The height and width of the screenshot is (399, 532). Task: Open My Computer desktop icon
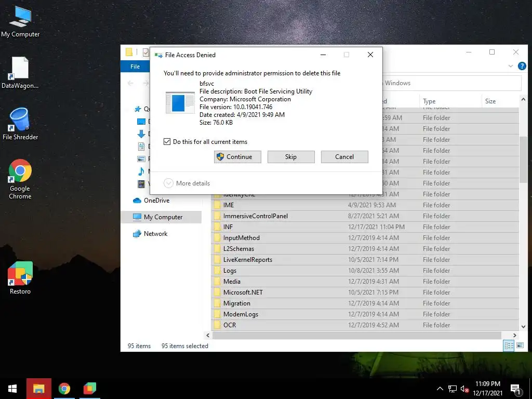(20, 22)
